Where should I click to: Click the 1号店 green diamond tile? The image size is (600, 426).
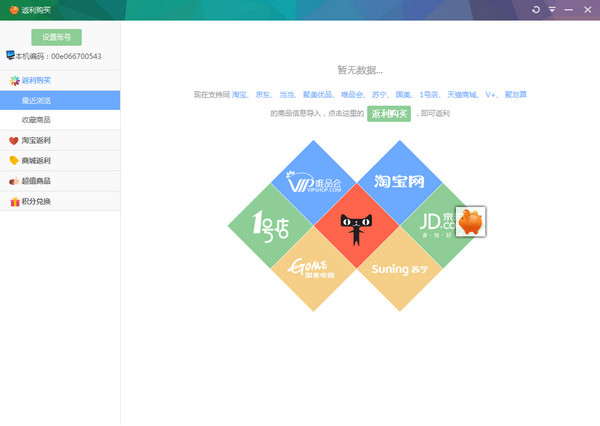[271, 226]
